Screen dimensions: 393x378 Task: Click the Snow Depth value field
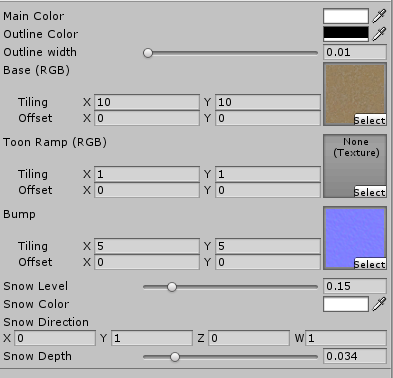(355, 356)
